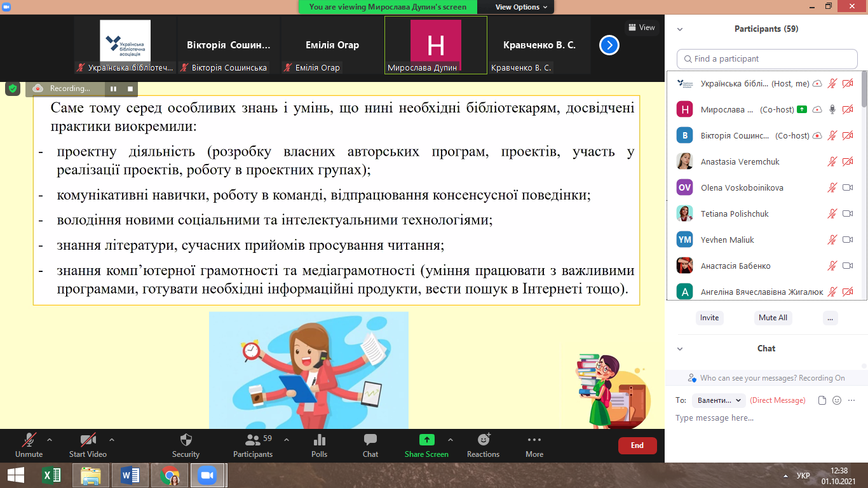Screen dimensions: 868x488
Task: Open the View Options dropdown
Action: pyautogui.click(x=517, y=7)
